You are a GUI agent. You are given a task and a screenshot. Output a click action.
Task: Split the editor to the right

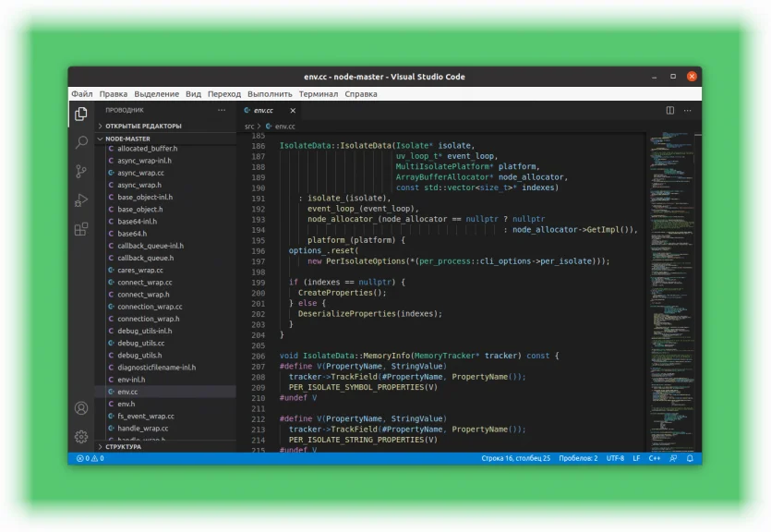670,110
